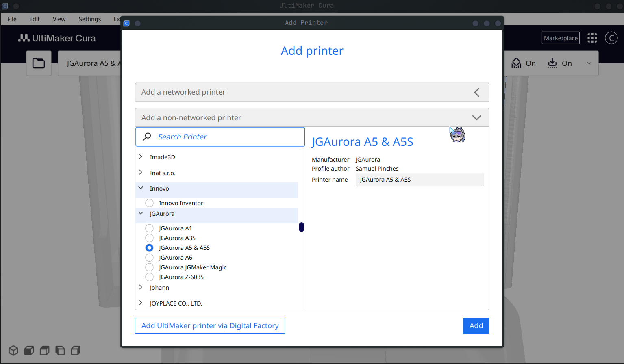
Task: Open the File menu
Action: pos(12,19)
